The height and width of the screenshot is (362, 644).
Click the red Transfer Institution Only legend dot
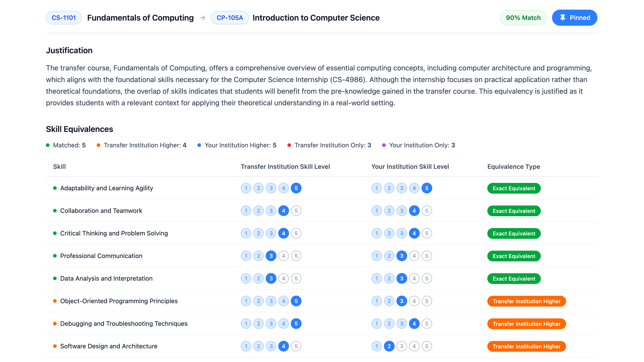point(289,145)
